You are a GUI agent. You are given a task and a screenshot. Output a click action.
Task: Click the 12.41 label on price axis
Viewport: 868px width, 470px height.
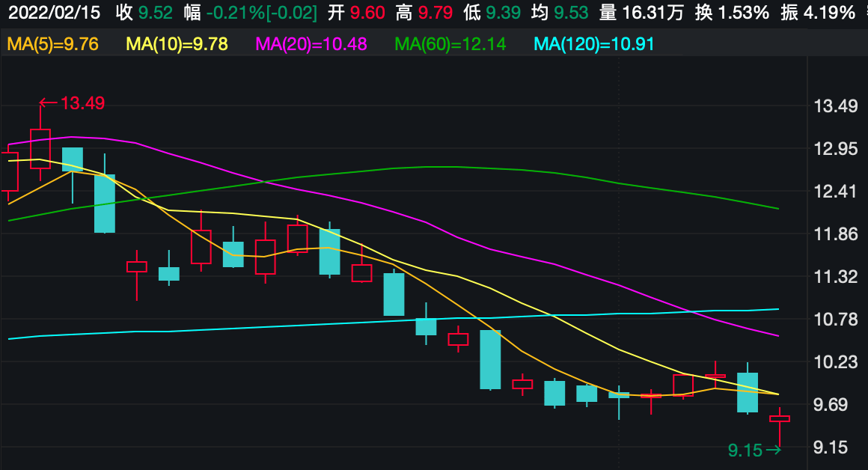835,192
